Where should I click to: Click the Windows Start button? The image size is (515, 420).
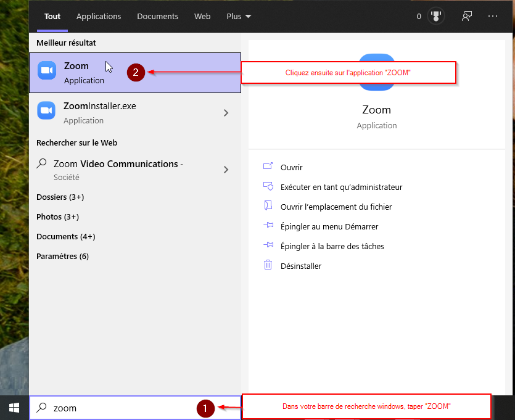click(14, 408)
